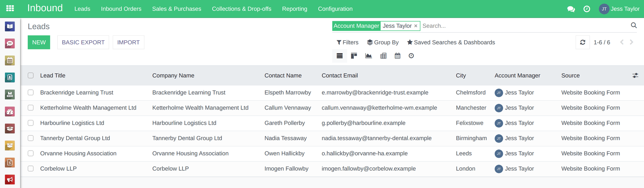The image size is (644, 188).
Task: Open the Group By dropdown
Action: click(383, 42)
